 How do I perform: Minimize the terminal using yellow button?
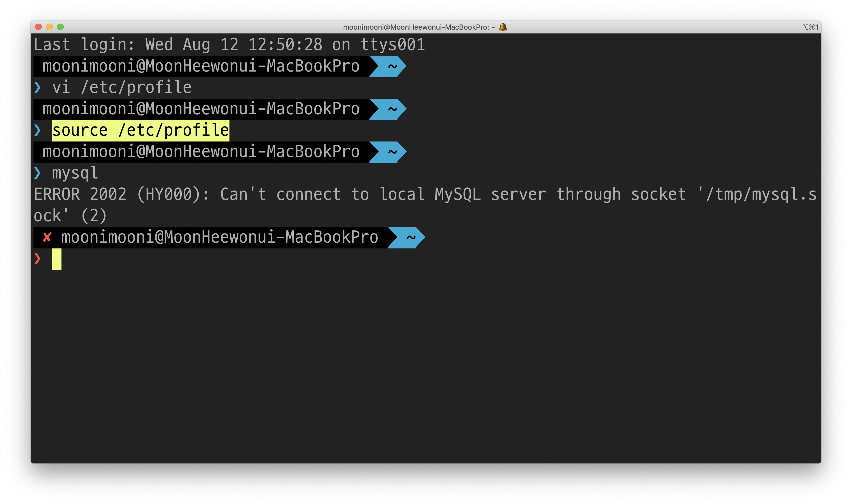point(49,27)
